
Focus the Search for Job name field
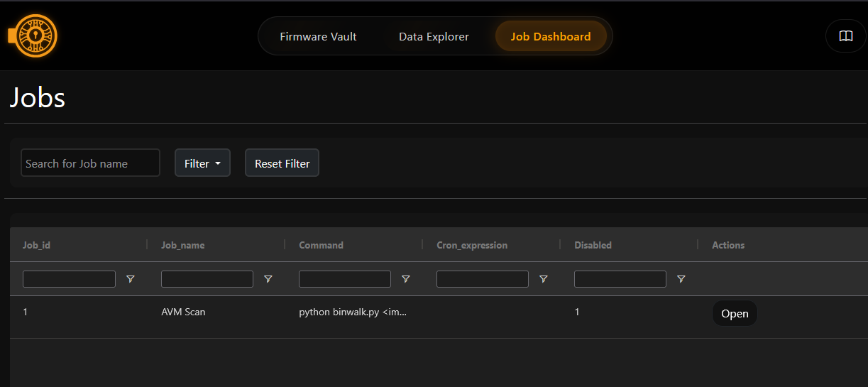(x=90, y=163)
